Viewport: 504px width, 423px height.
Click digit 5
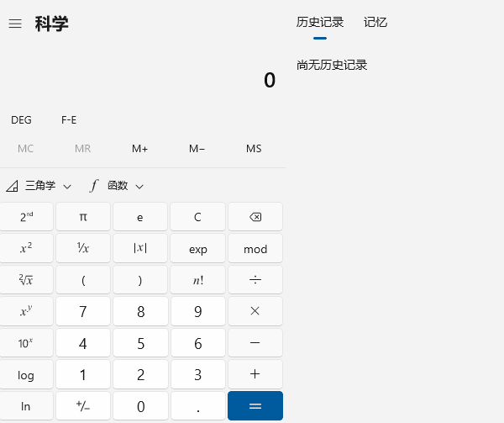[140, 343]
